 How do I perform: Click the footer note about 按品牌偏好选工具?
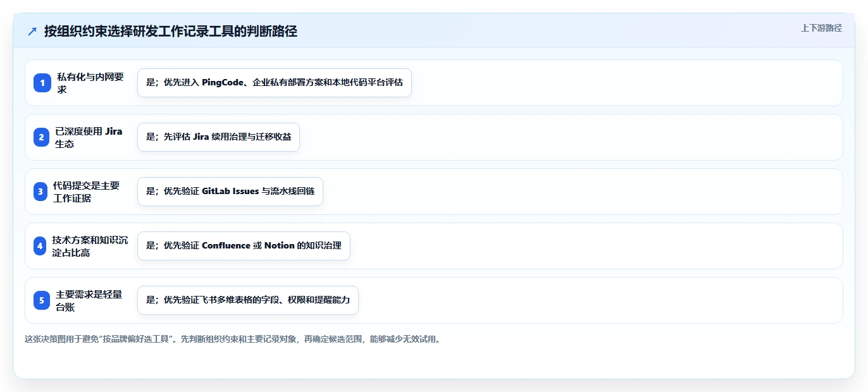[232, 340]
